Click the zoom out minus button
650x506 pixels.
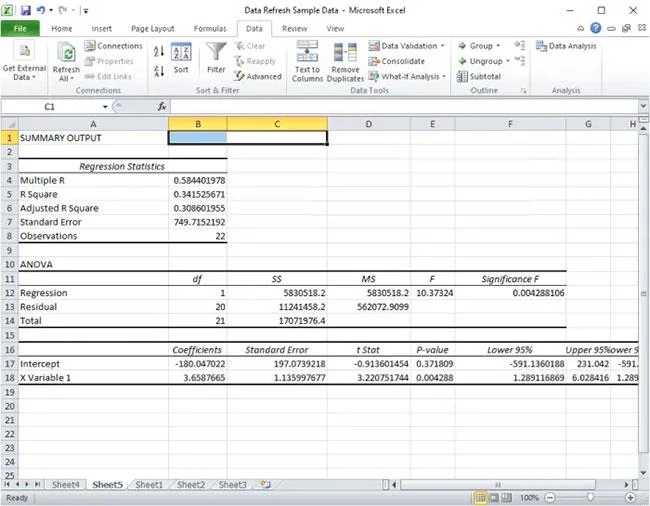[x=550, y=497]
